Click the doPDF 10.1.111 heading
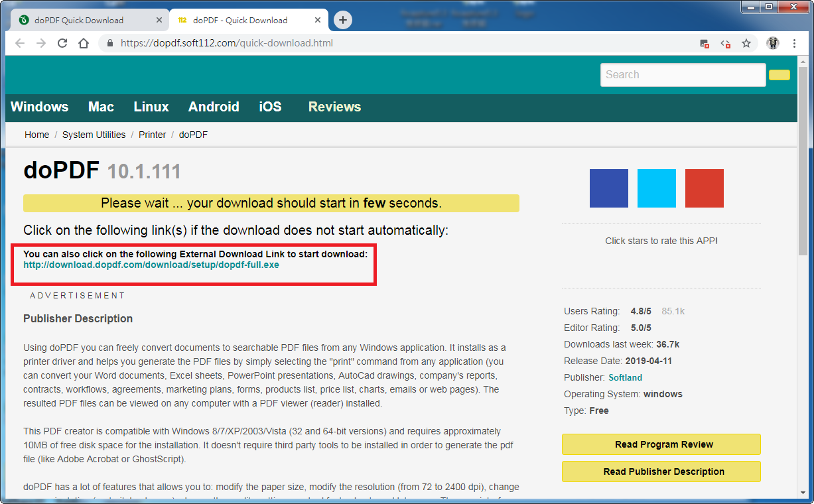The image size is (814, 504). click(x=102, y=171)
